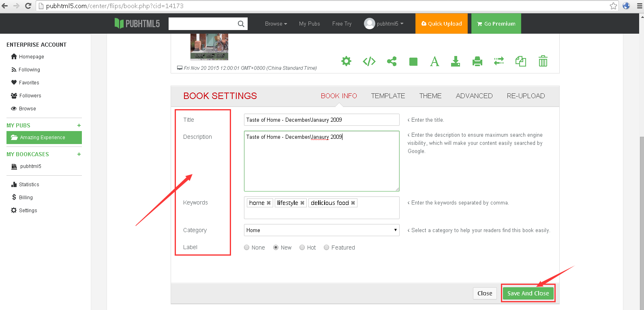Click the share icon
The image size is (644, 310).
point(392,61)
